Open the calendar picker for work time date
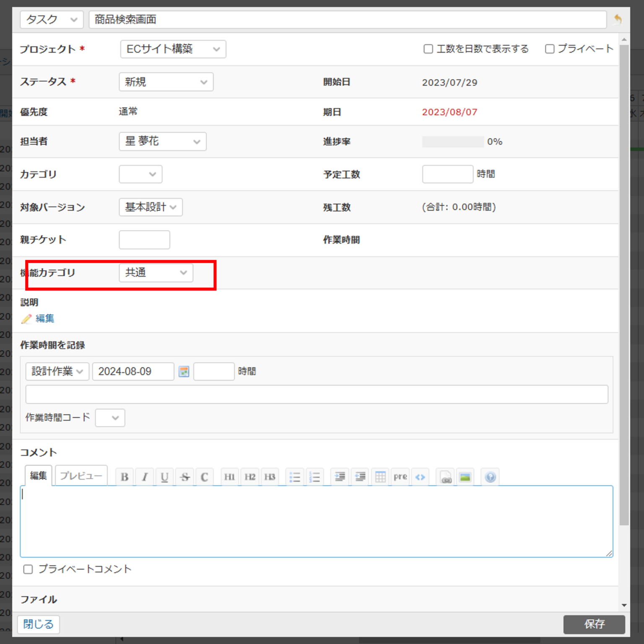 (184, 371)
